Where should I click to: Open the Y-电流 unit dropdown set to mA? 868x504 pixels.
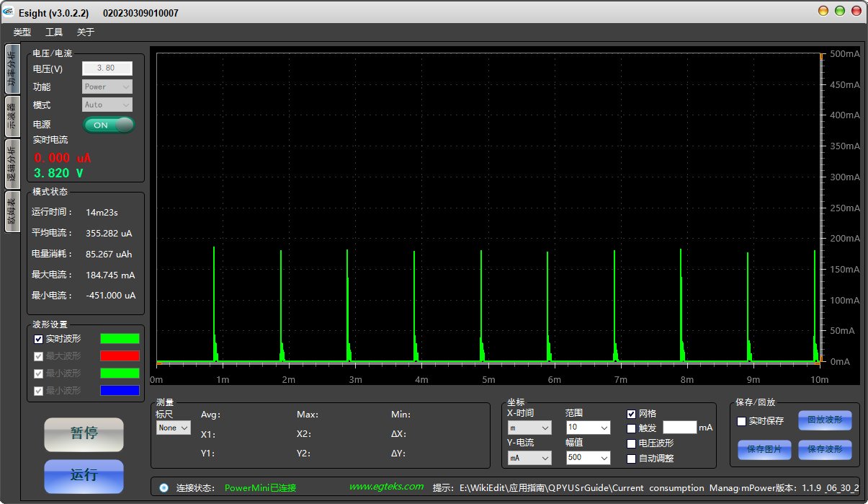(x=529, y=458)
